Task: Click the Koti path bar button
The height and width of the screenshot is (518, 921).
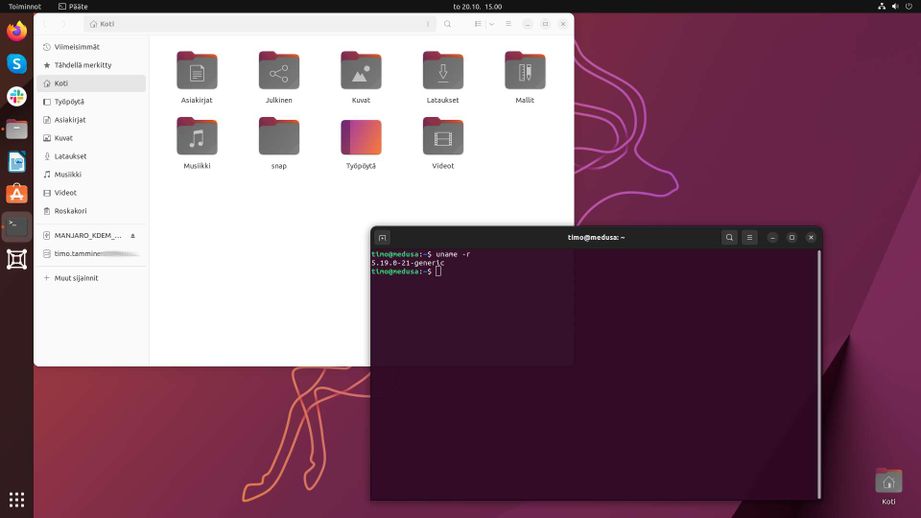Action: coord(102,24)
